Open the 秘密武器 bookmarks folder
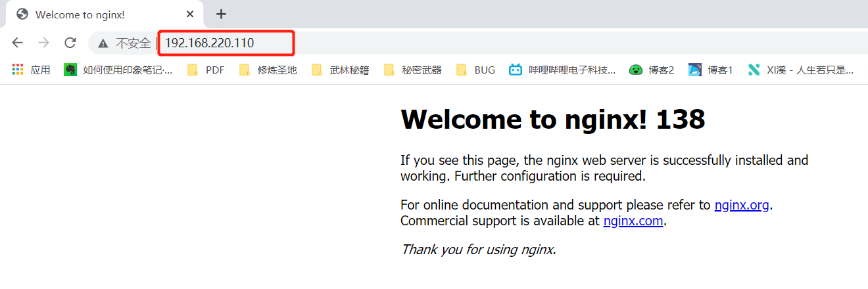Screen dimensions: 868x289 click(x=412, y=70)
